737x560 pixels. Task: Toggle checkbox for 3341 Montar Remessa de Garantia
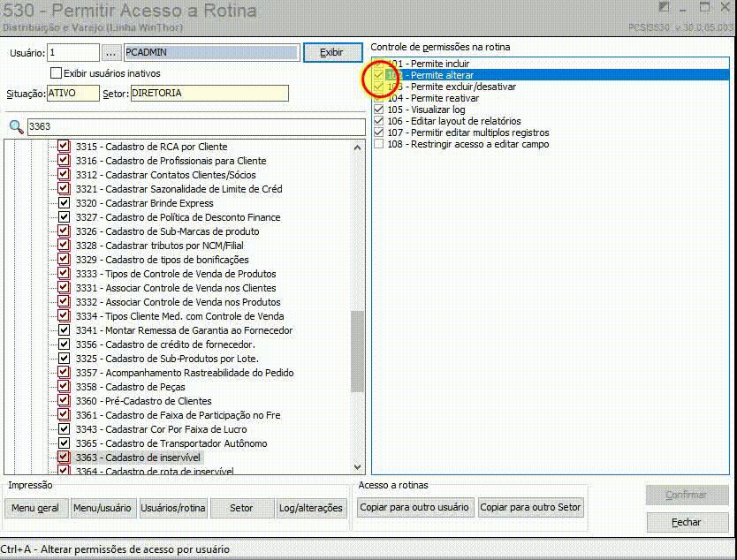(x=64, y=330)
